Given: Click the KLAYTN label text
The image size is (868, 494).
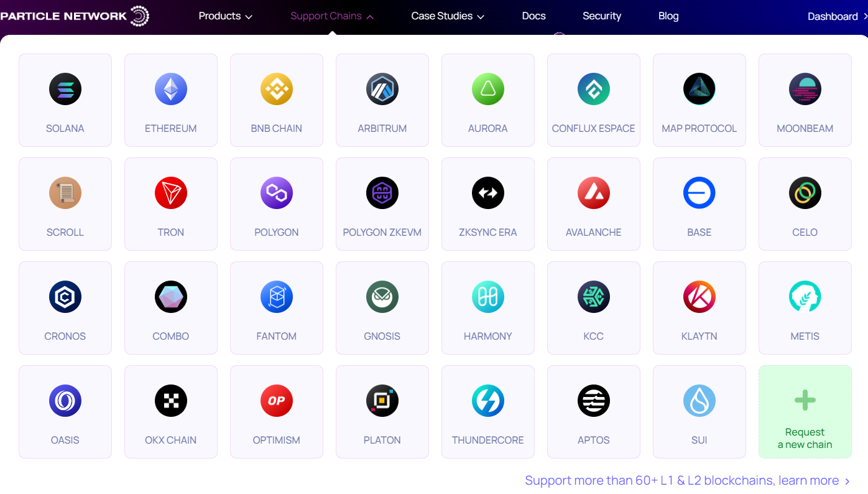Looking at the screenshot, I should [x=699, y=337].
